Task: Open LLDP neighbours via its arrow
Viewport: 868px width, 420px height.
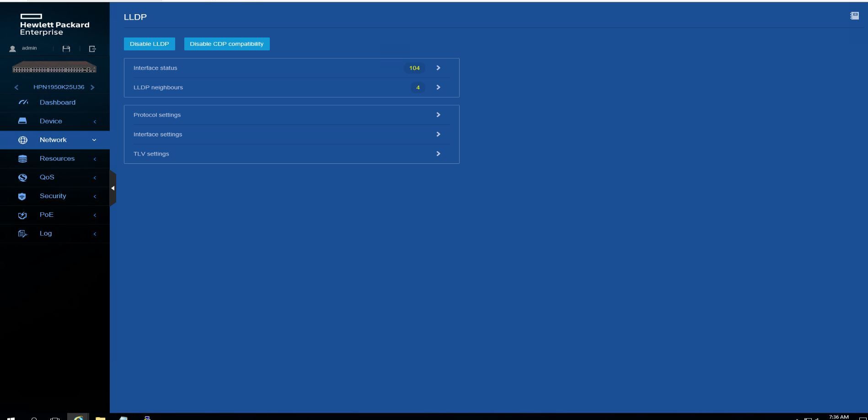Action: [x=438, y=87]
